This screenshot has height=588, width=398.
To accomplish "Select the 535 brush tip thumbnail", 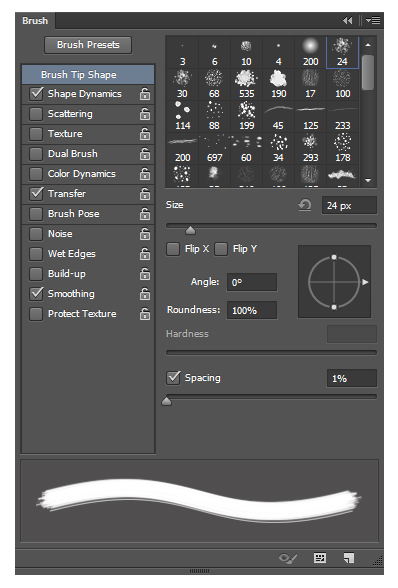I will 246,84.
